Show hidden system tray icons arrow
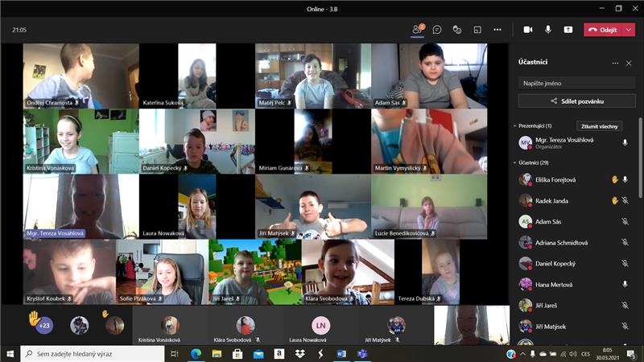The image size is (644, 362). 522,354
